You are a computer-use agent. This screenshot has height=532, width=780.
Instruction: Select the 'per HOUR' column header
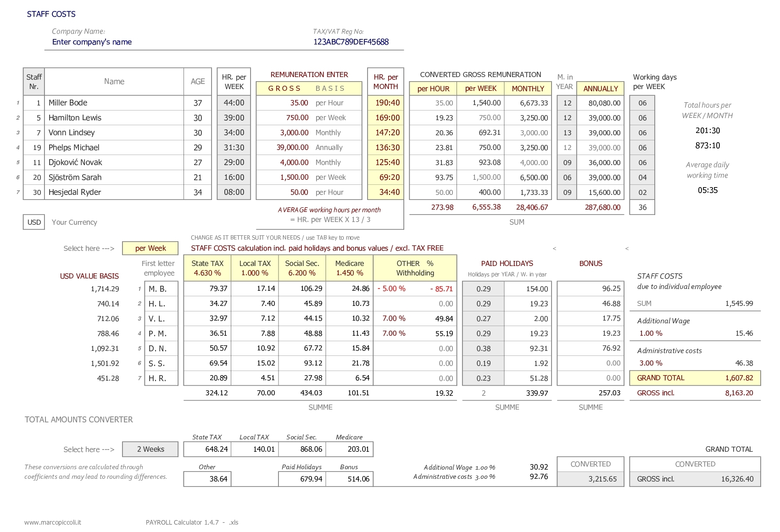(x=434, y=89)
